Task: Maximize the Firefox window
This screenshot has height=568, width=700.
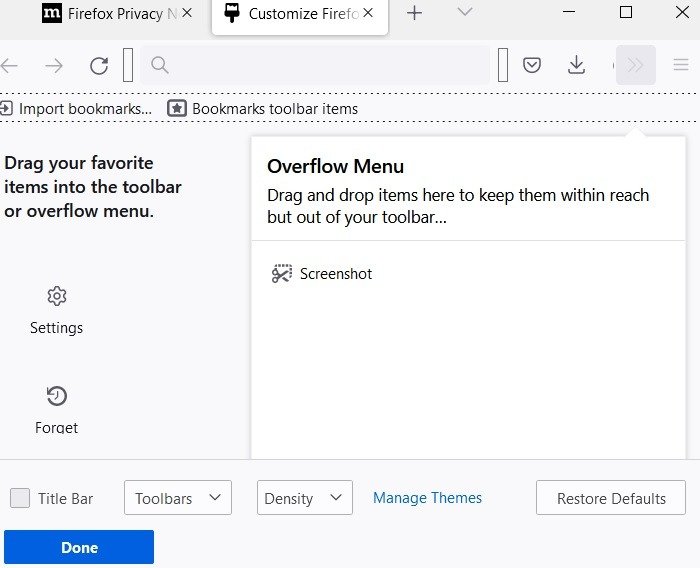Action: (626, 12)
